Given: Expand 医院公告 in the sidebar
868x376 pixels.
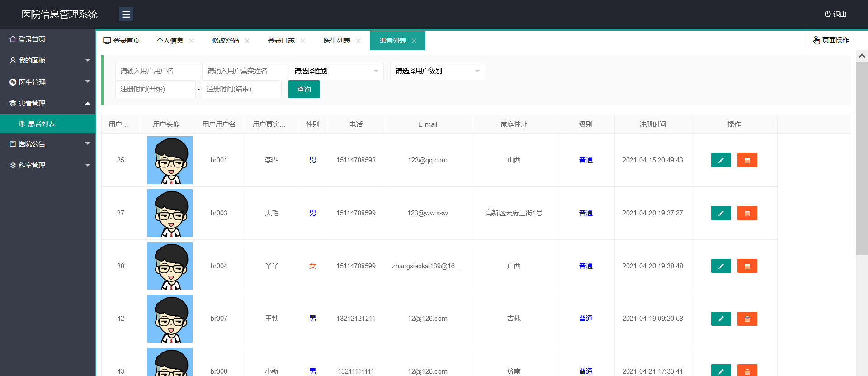Looking at the screenshot, I should [48, 143].
